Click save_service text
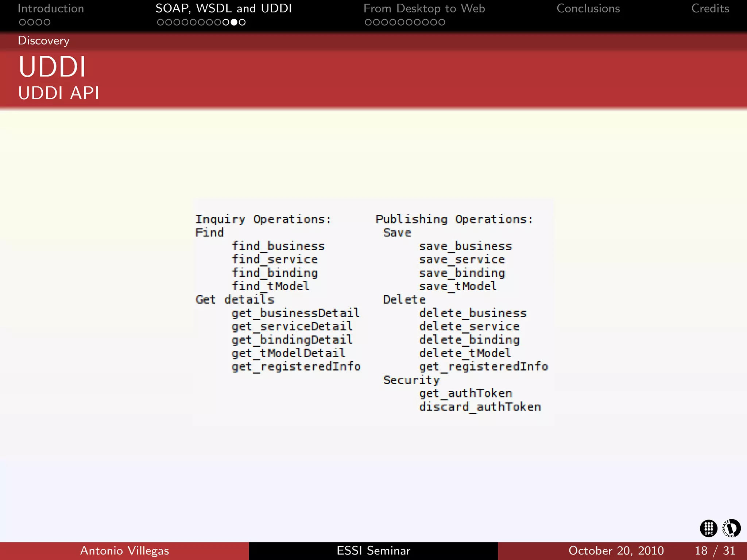The image size is (747, 560). (x=462, y=260)
